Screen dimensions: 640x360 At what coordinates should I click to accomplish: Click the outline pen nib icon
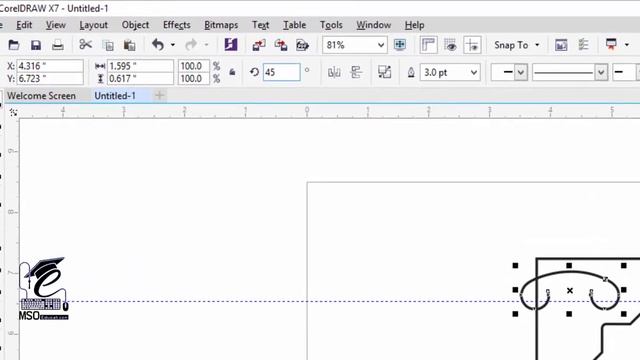411,73
